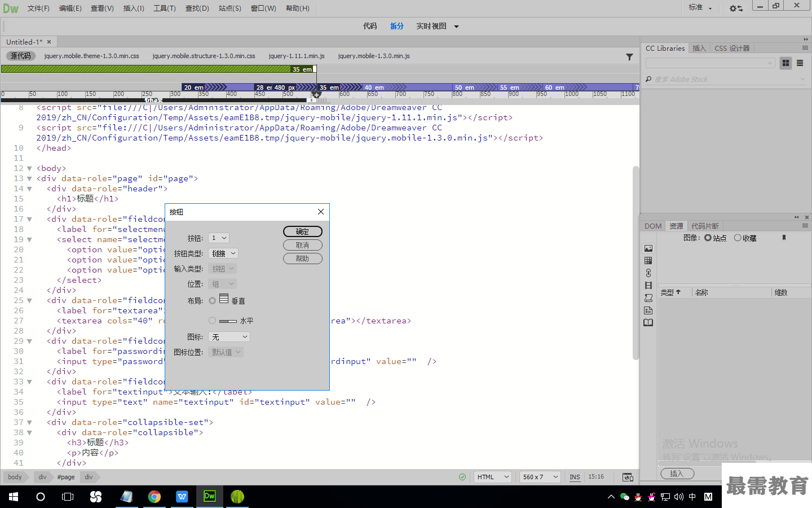The width and height of the screenshot is (812, 508).
Task: Switch to the DOM tab
Action: pos(653,226)
